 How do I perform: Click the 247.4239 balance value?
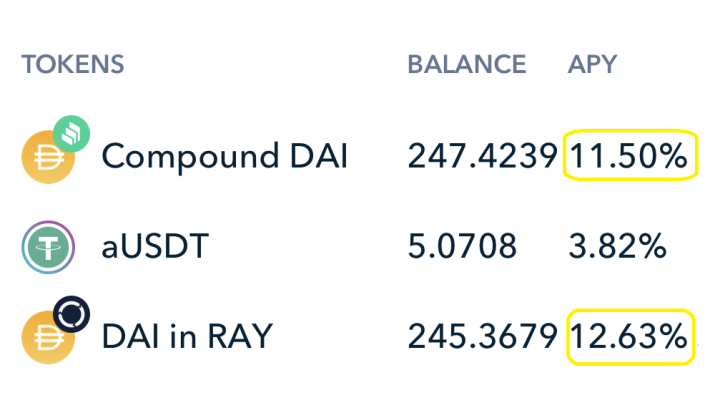pyautogui.click(x=482, y=156)
